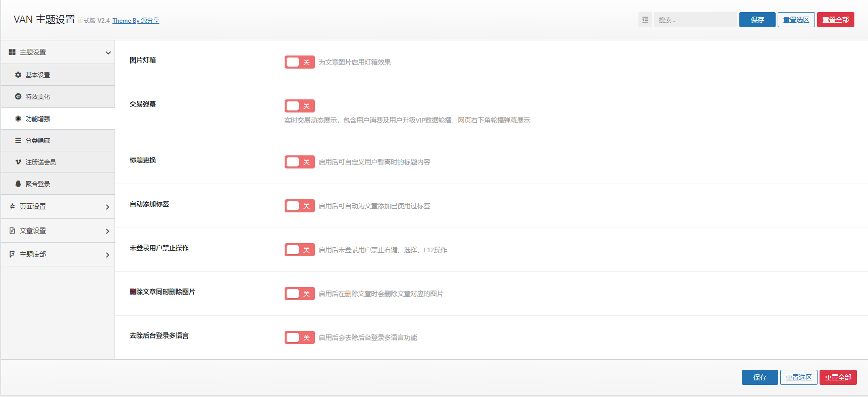868x397 pixels.
Task: Click the 启用后可自动为文章添加已使用过标签 description
Action: tap(374, 206)
